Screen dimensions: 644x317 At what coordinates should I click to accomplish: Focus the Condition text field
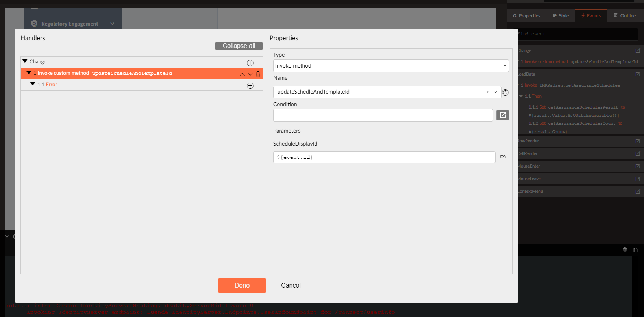383,115
